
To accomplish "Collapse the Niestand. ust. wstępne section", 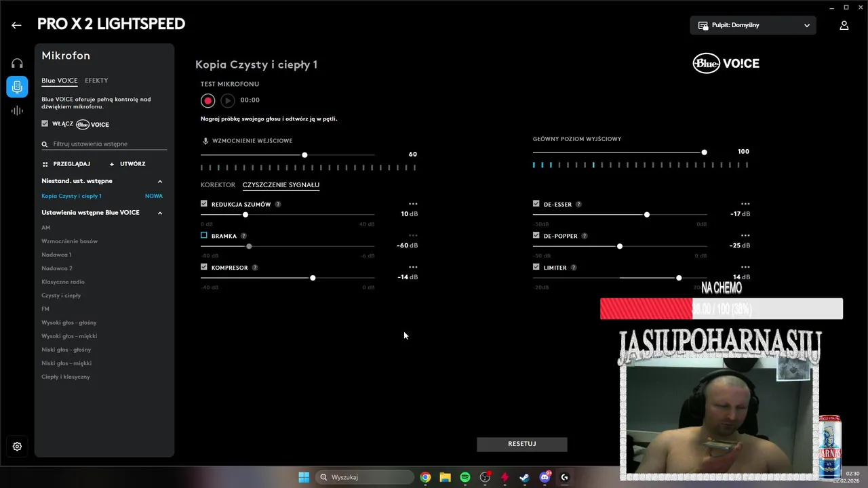I will click(160, 181).
